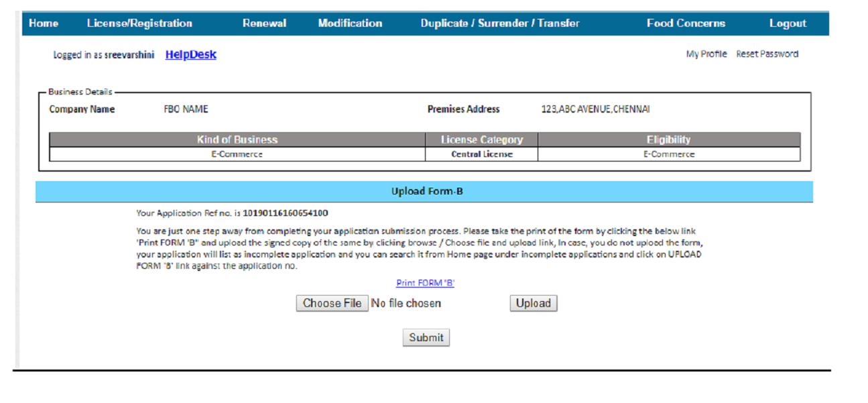This screenshot has width=868, height=403.
Task: Click the 'No file chosen' file label
Action: point(406,304)
